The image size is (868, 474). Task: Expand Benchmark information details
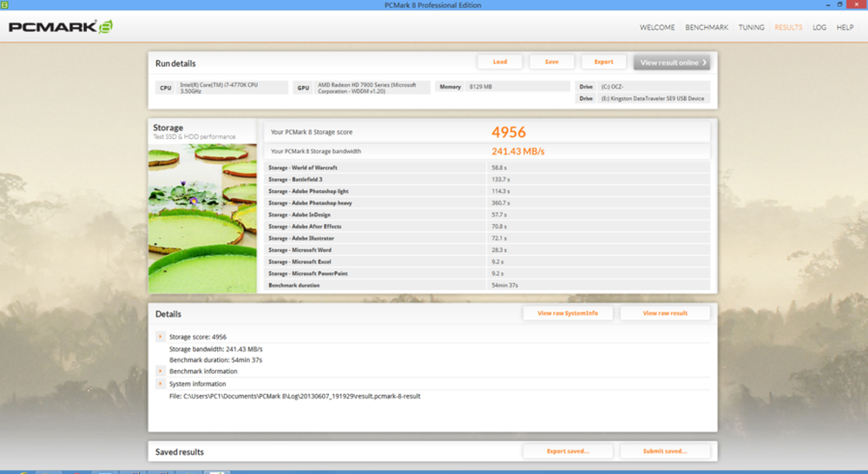(160, 371)
